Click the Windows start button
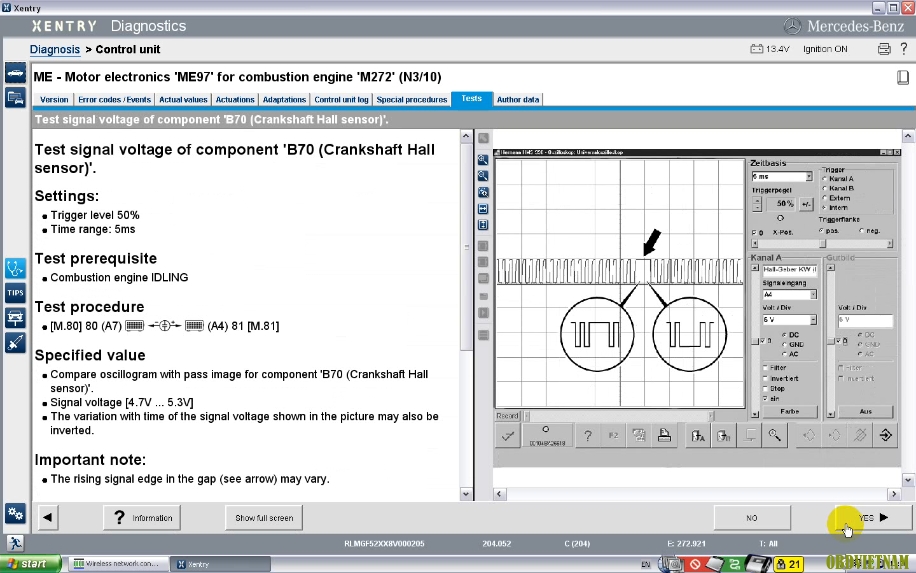The image size is (916, 573). point(30,564)
